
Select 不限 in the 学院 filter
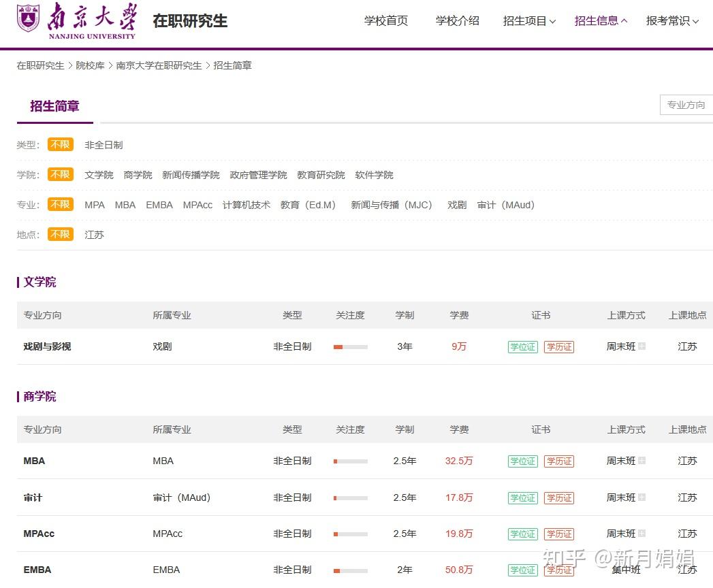point(61,174)
